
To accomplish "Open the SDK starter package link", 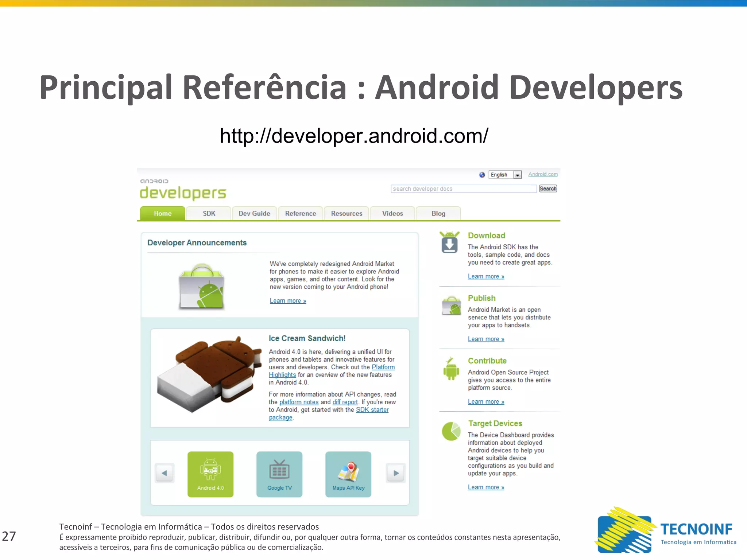I will pos(372,409).
